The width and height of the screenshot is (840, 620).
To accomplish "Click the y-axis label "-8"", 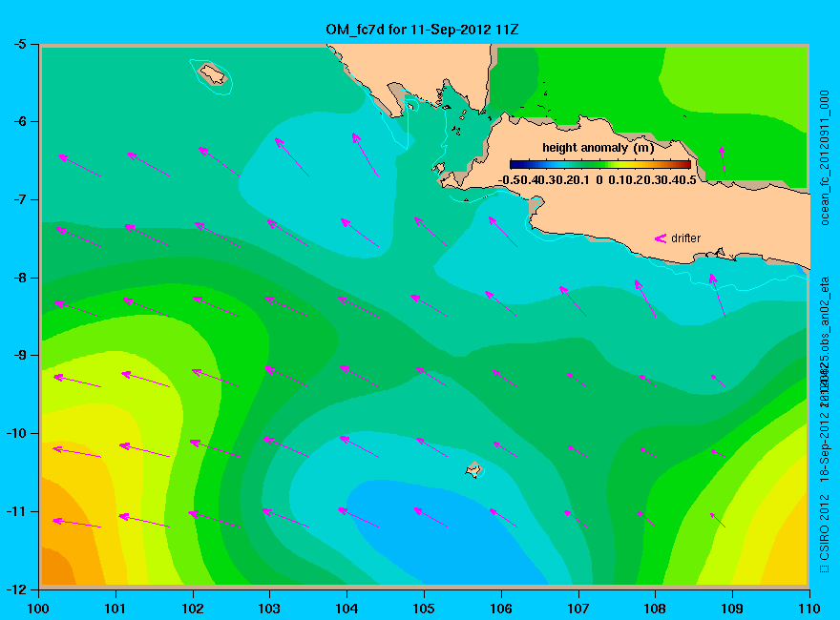I will point(19,278).
